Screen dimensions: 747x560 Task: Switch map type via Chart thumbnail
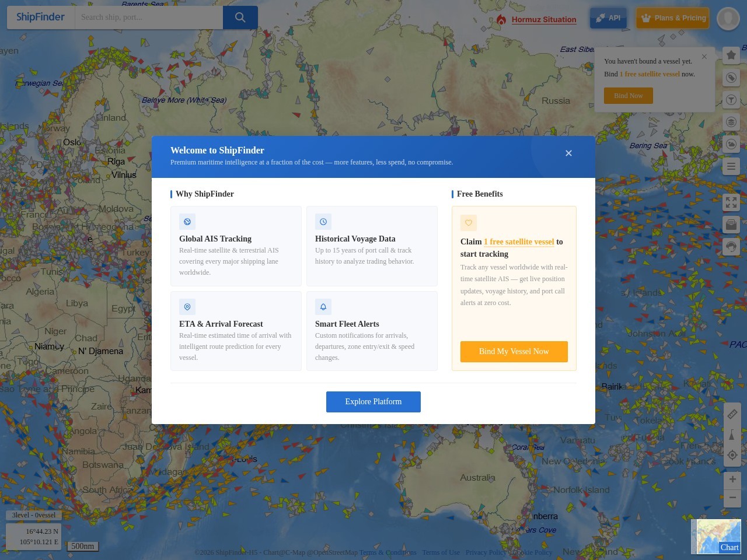pyautogui.click(x=716, y=537)
